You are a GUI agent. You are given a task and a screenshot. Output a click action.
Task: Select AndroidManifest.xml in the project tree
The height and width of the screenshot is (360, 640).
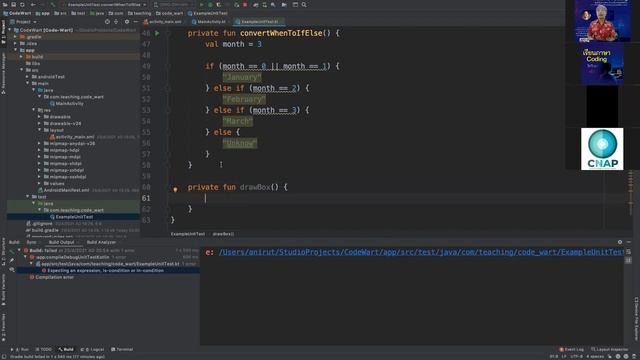[66, 190]
